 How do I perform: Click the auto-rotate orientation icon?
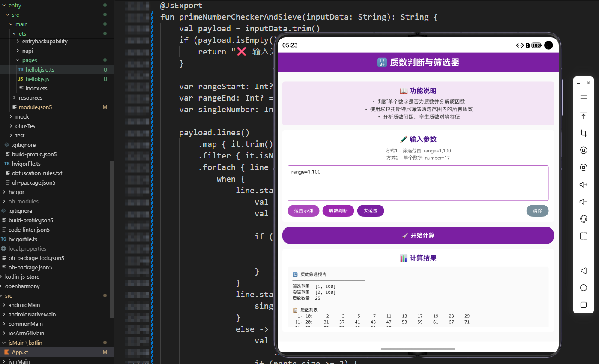tap(583, 167)
